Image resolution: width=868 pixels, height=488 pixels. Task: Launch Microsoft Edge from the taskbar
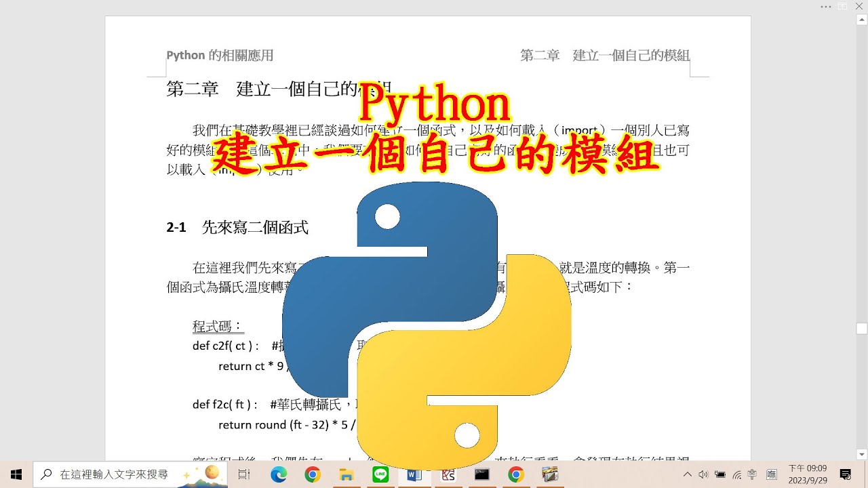click(279, 474)
